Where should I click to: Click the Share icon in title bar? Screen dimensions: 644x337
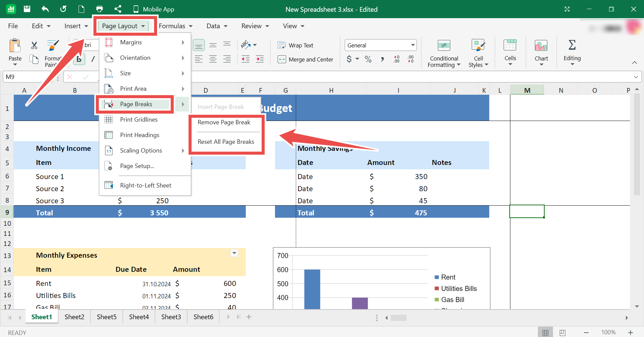pos(118,9)
